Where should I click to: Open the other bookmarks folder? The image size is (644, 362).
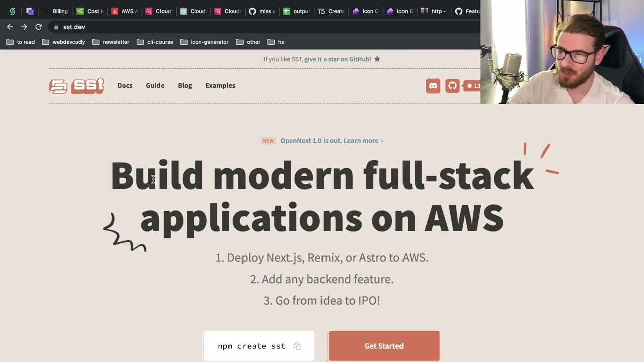pos(248,42)
